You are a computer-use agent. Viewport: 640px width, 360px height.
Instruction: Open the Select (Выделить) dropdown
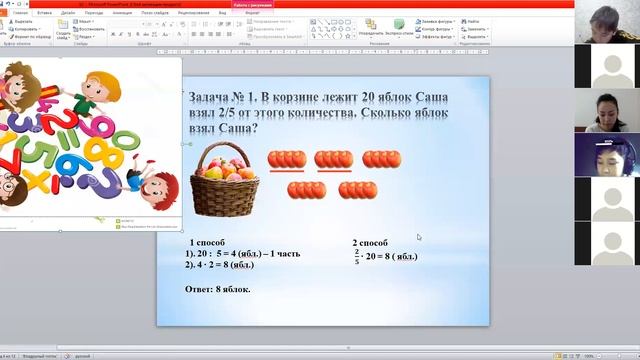475,37
